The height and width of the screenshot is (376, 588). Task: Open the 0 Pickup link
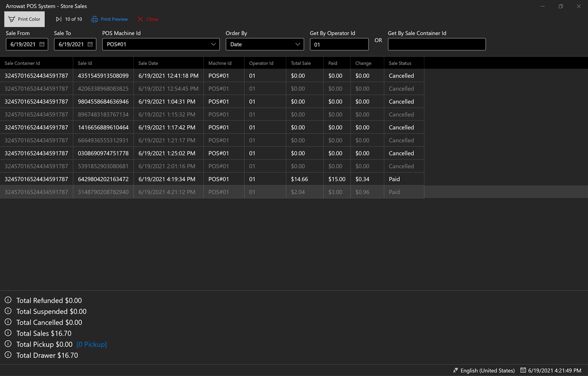click(92, 344)
